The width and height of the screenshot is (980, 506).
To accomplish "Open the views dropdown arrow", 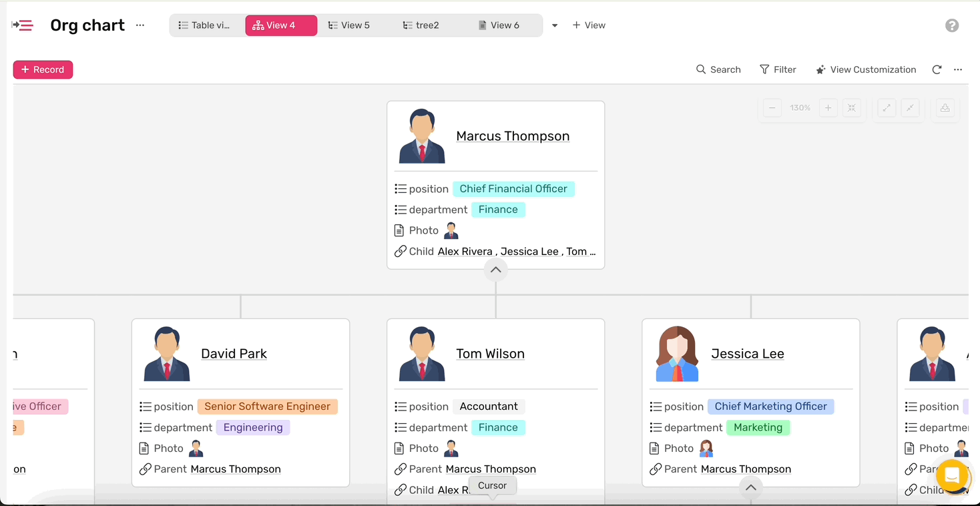I will [555, 25].
